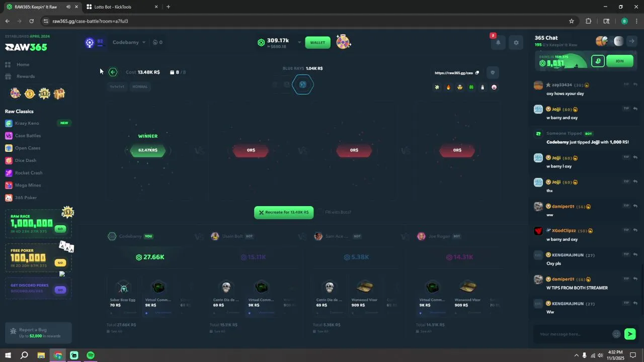Open Case Battles game

[x=28, y=136]
